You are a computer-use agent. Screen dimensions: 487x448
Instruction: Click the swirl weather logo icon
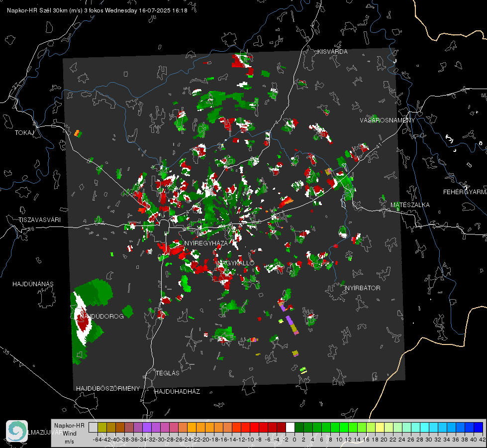point(17,431)
